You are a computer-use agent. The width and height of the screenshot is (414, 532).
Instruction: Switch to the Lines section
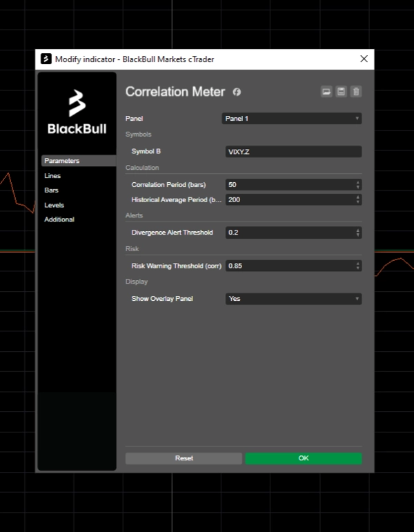click(x=52, y=176)
